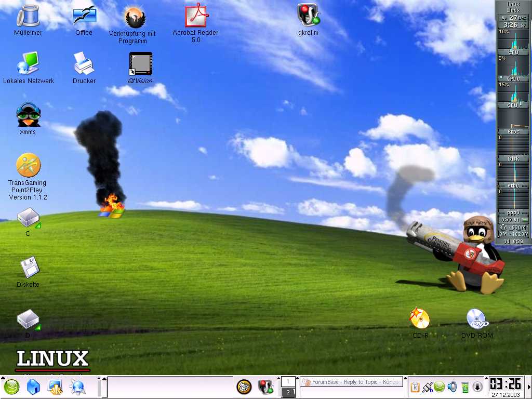Click the CPU1 label in gkrellm
The height and width of the screenshot is (399, 532).
(x=513, y=105)
